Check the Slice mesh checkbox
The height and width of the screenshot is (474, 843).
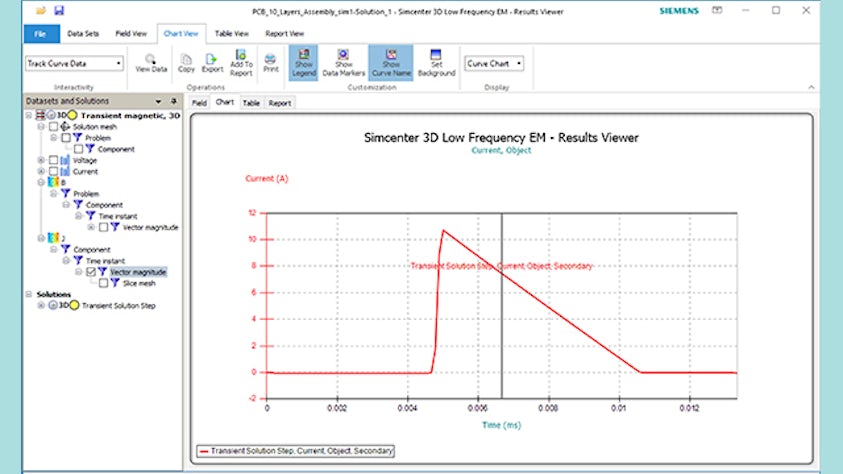pyautogui.click(x=103, y=283)
